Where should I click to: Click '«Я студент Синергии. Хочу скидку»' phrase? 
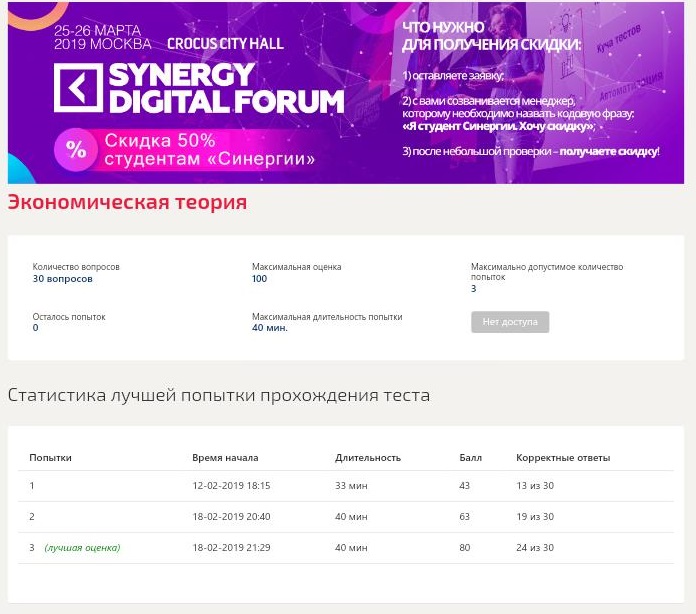point(498,127)
